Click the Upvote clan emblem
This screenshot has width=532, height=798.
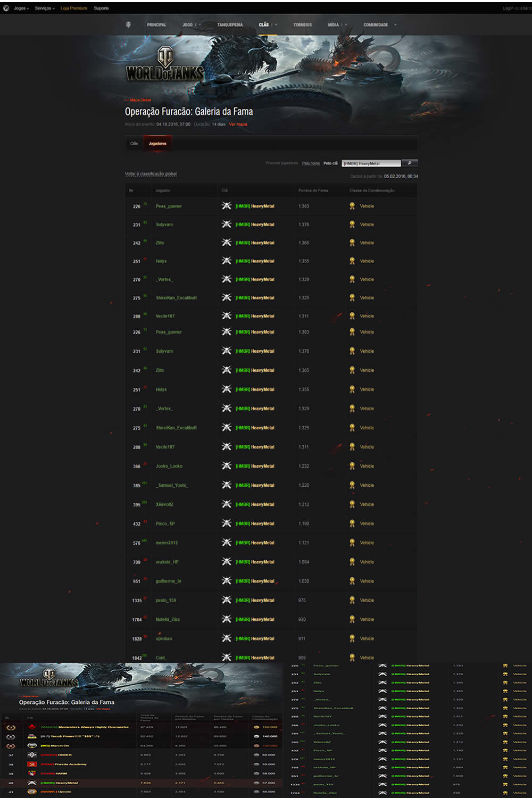pos(32,792)
